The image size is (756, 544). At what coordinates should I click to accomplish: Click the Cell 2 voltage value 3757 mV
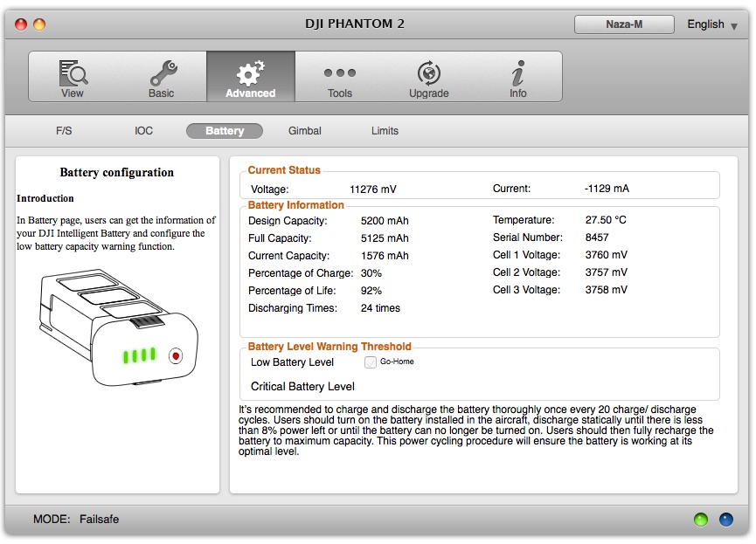606,272
